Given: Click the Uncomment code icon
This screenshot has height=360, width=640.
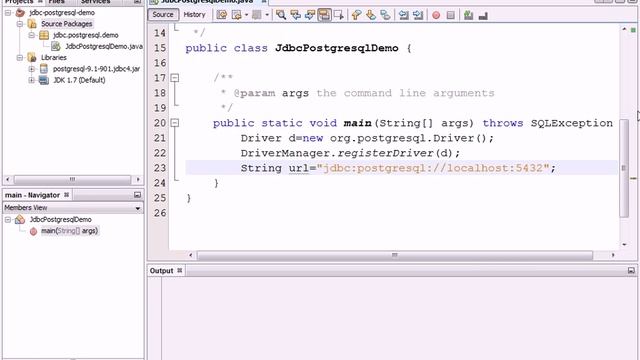Looking at the screenshot, I should click(x=483, y=15).
